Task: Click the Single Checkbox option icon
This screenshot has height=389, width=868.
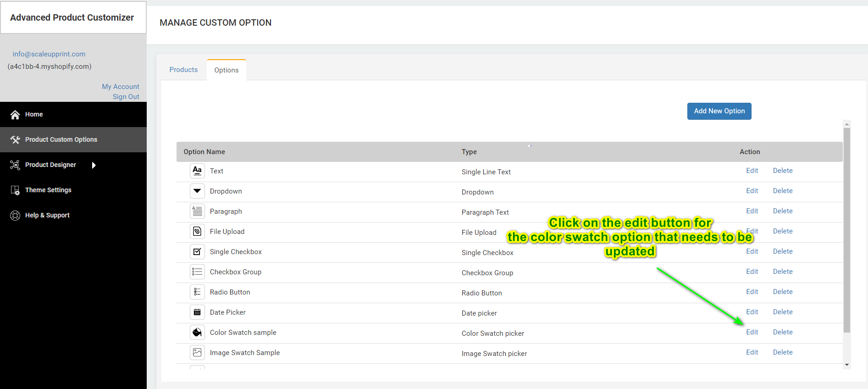Action: coord(197,252)
